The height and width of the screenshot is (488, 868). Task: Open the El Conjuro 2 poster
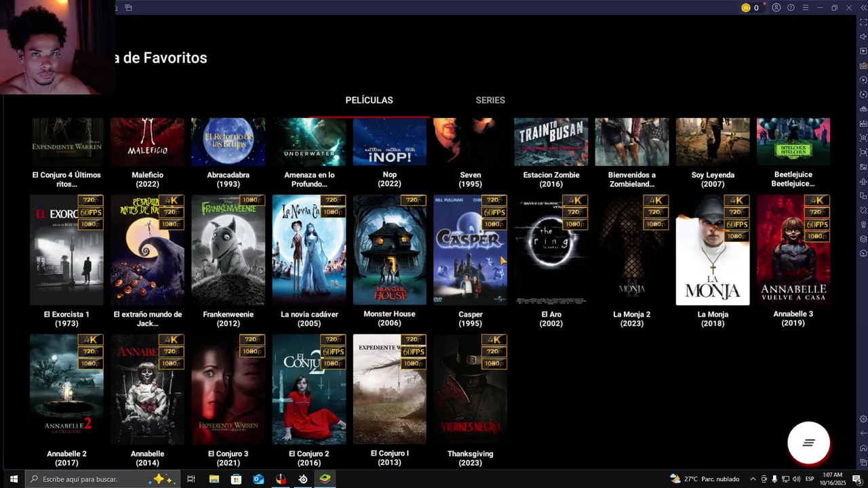(309, 390)
